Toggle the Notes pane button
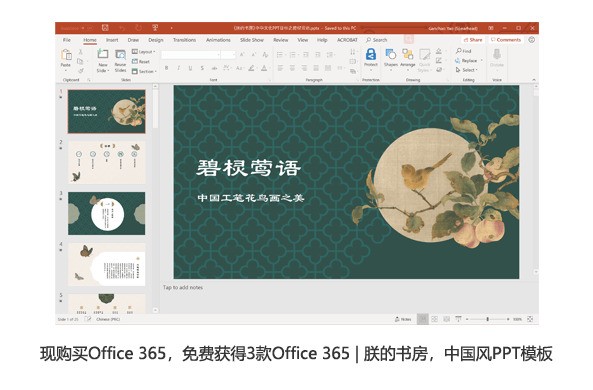 click(403, 319)
